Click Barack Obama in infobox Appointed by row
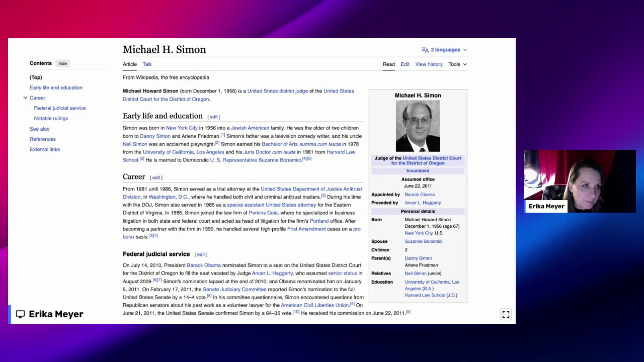 (x=420, y=195)
